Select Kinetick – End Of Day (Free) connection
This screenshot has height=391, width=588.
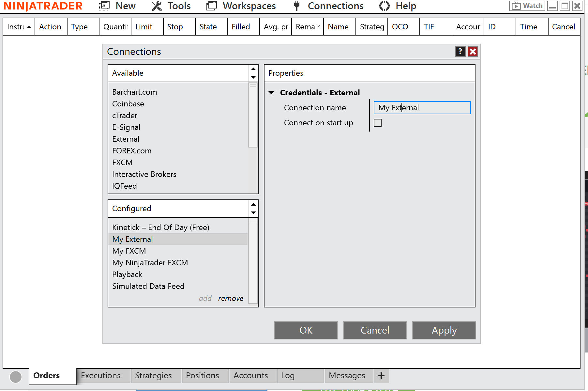click(161, 227)
